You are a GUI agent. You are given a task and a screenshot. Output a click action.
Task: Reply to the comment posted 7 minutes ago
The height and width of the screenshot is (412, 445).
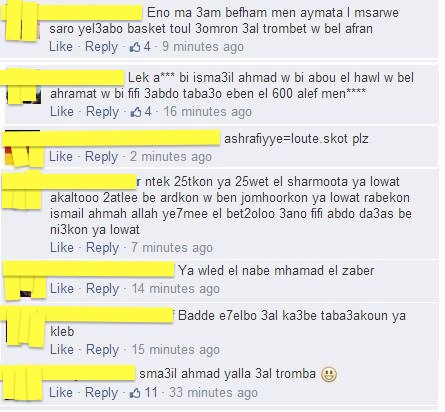(102, 248)
